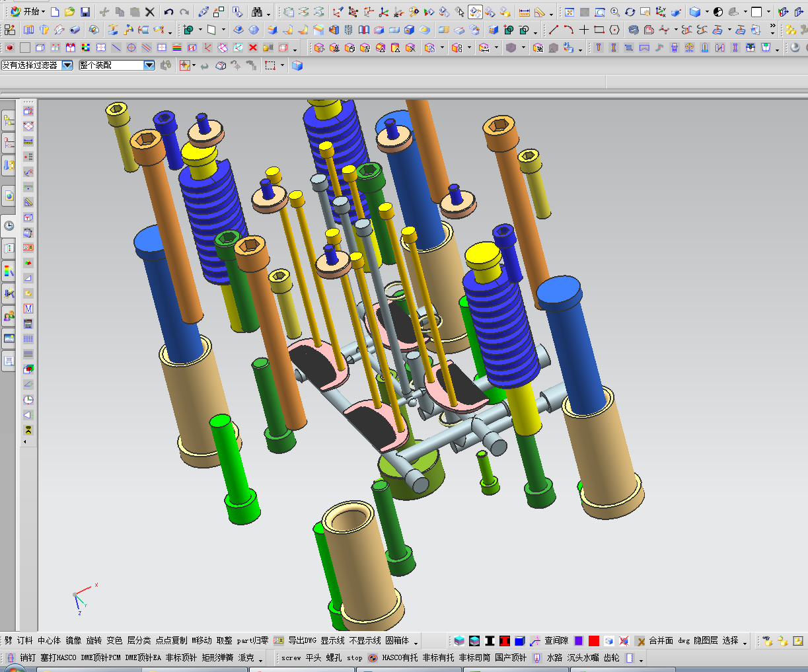The image size is (808, 672).
Task: Click the 水路 water line item
Action: (x=554, y=657)
